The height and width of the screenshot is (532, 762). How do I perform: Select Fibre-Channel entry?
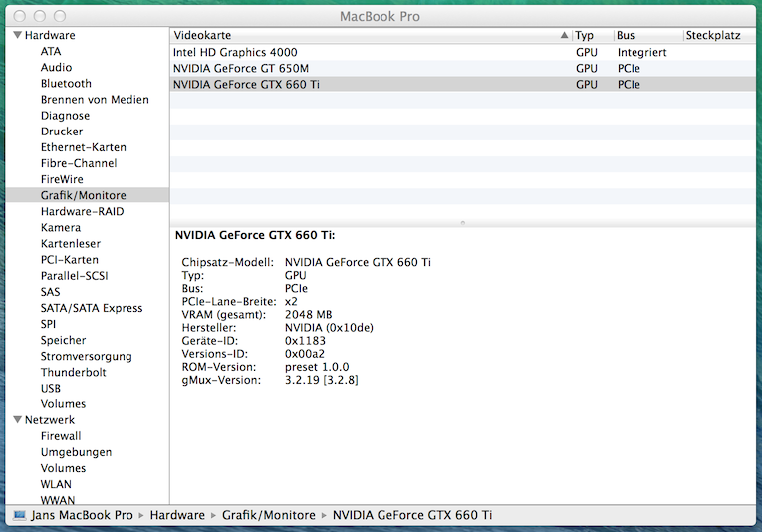tap(79, 163)
